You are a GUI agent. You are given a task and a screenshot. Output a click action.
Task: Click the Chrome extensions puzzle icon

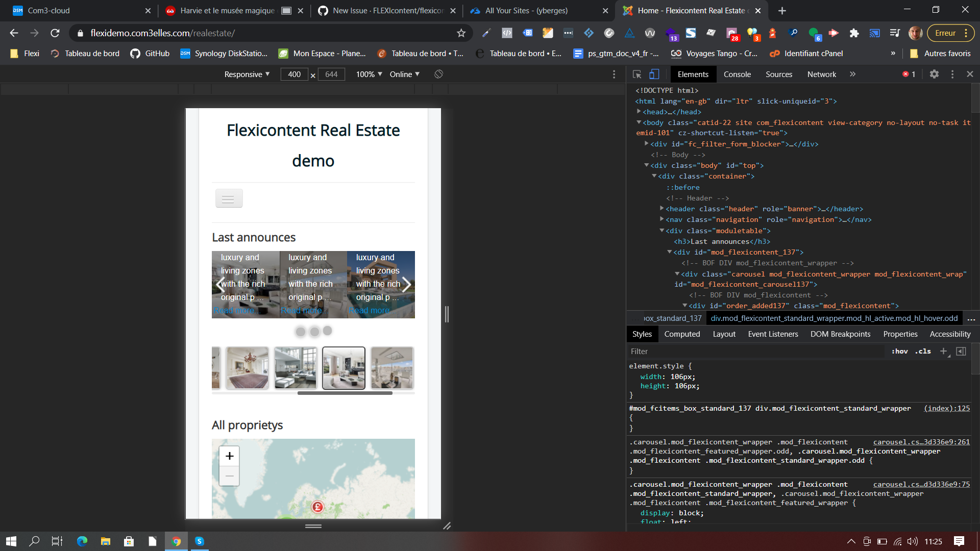(x=854, y=33)
